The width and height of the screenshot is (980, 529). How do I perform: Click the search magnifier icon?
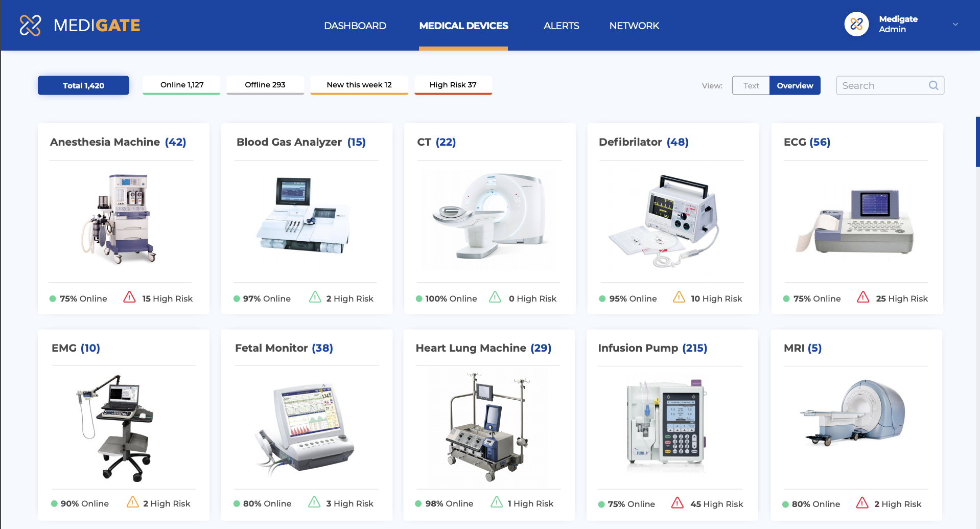coord(934,85)
